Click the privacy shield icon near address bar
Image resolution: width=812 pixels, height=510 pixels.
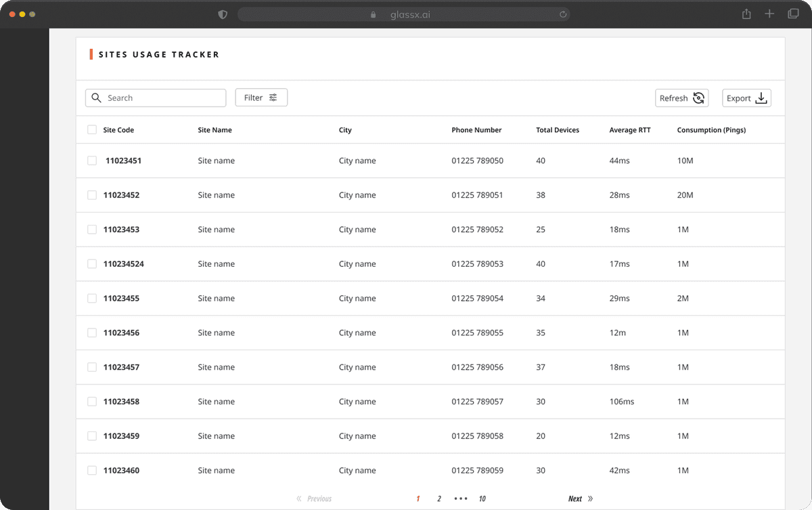222,14
